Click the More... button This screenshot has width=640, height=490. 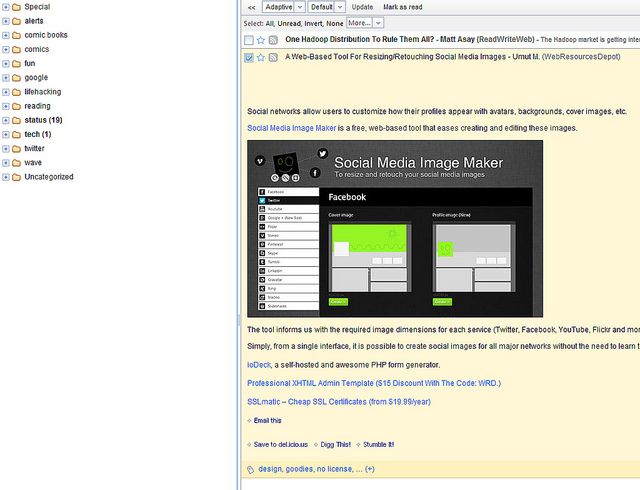coord(360,23)
